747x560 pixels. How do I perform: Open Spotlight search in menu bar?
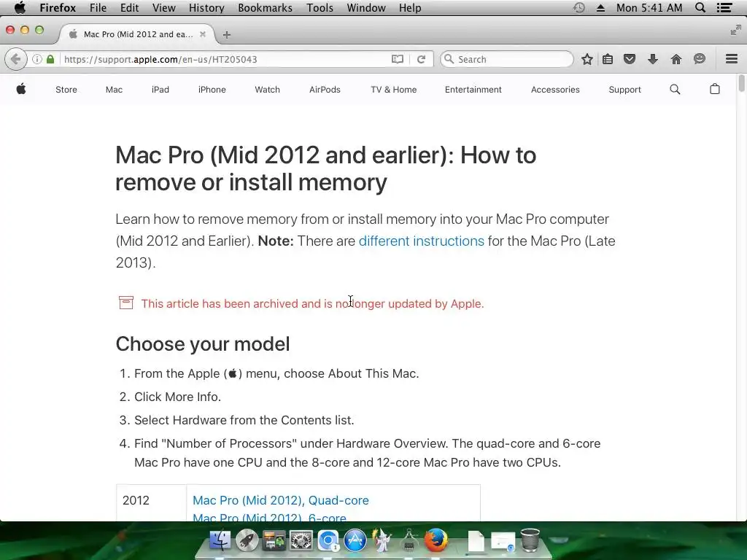click(x=700, y=7)
